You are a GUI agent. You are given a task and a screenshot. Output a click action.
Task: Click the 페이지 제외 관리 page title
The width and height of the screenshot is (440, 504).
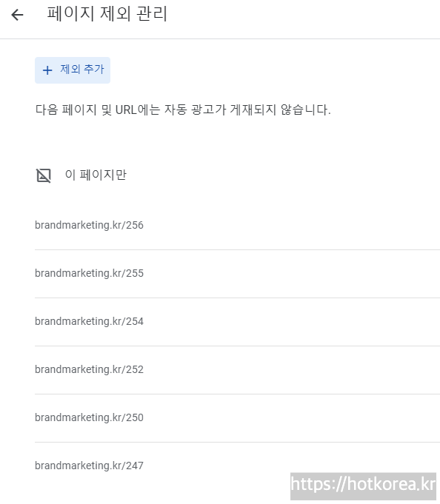pyautogui.click(x=107, y=14)
